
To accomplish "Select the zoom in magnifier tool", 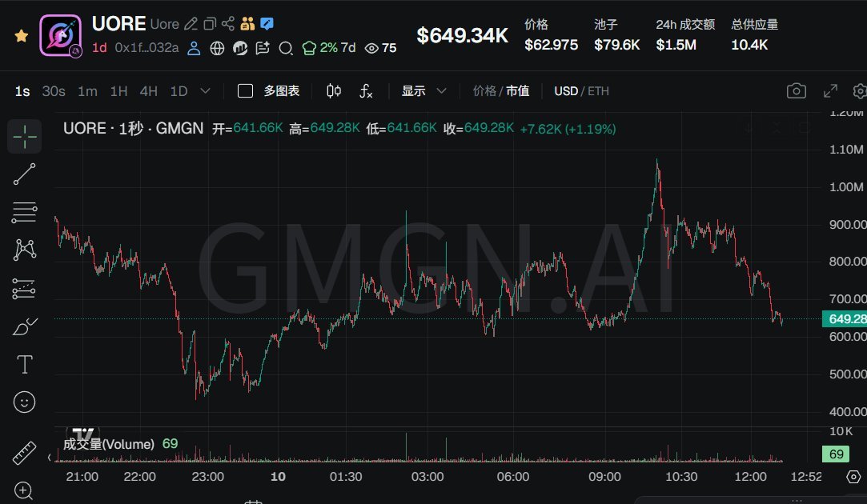I will pos(23,490).
